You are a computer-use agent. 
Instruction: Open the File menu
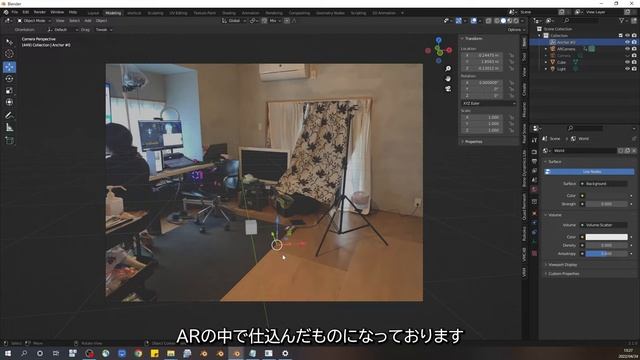coord(15,13)
